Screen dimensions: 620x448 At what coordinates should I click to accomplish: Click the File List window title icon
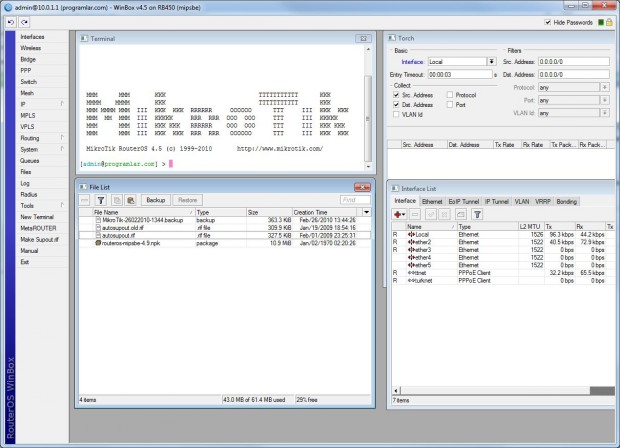[83, 187]
